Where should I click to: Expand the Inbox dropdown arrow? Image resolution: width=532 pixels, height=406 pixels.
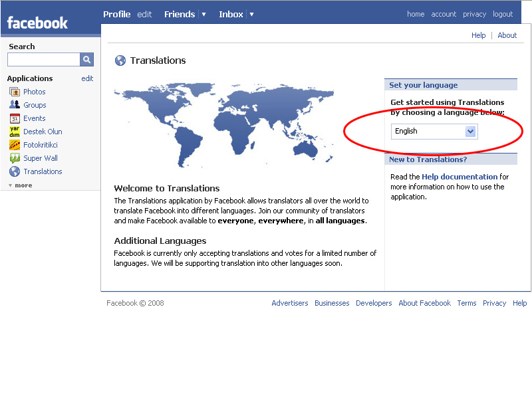[x=251, y=15]
